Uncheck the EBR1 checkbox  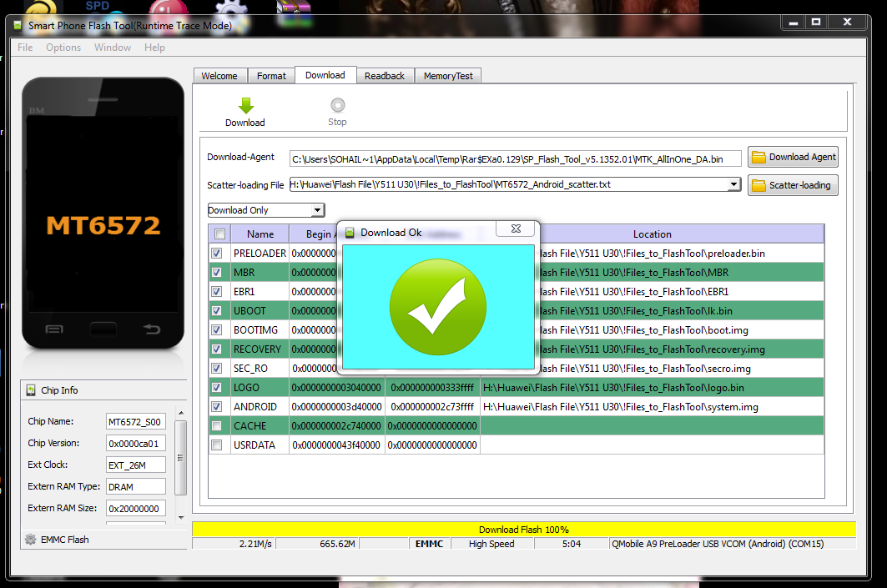click(x=217, y=292)
